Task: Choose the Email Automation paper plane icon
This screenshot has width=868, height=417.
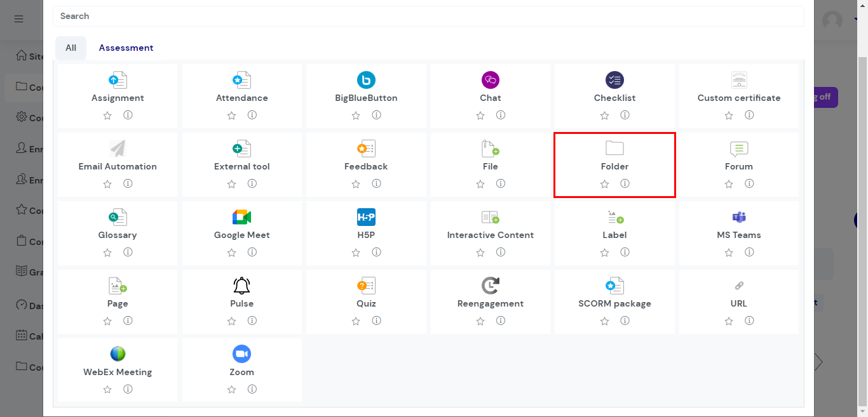Action: click(x=118, y=149)
